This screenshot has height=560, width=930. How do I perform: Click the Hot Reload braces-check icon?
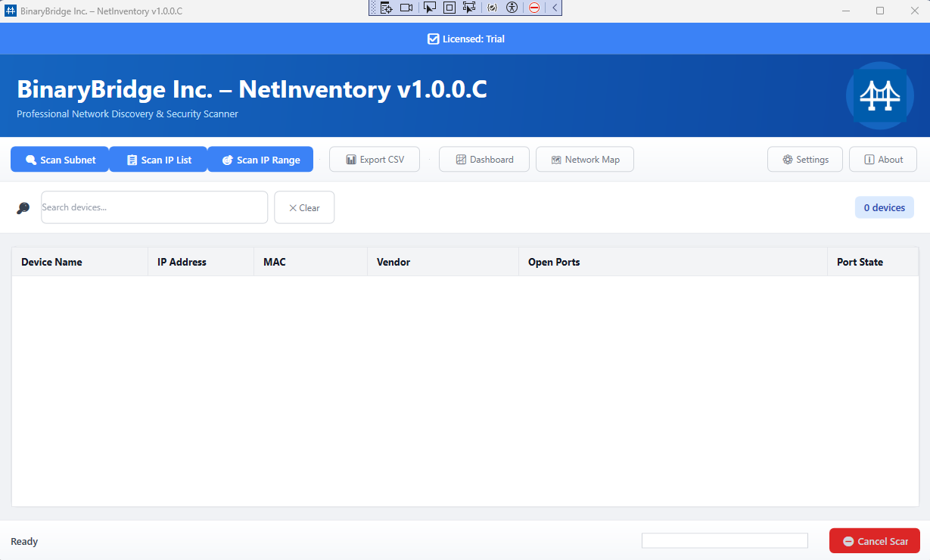(x=493, y=8)
